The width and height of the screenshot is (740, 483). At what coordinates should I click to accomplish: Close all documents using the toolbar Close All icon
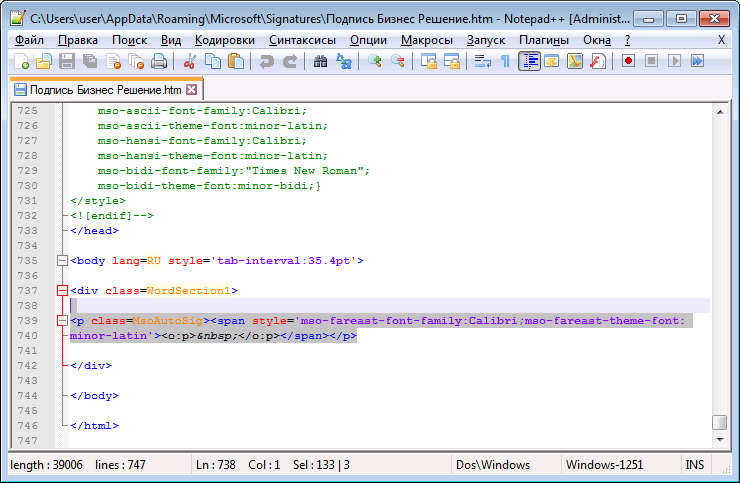136,61
